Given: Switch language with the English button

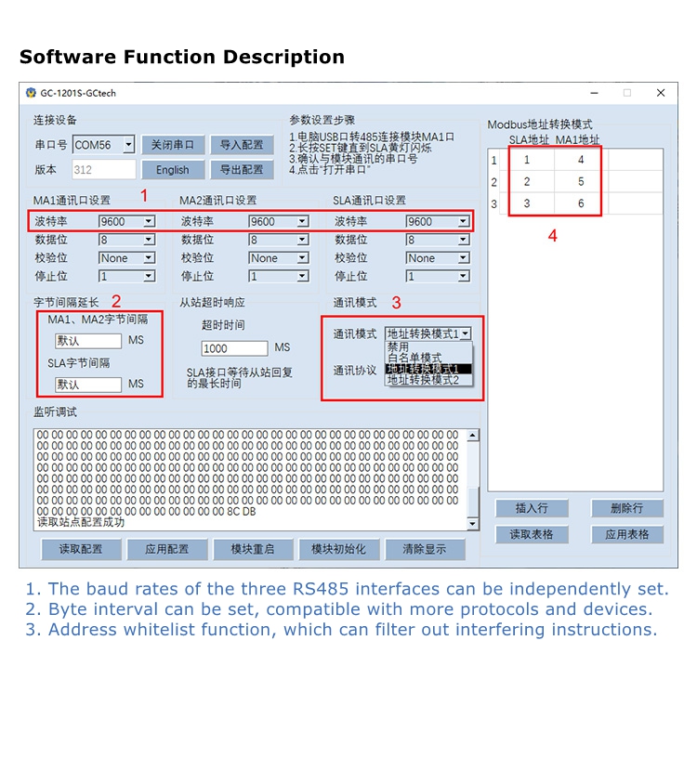Looking at the screenshot, I should (x=172, y=170).
